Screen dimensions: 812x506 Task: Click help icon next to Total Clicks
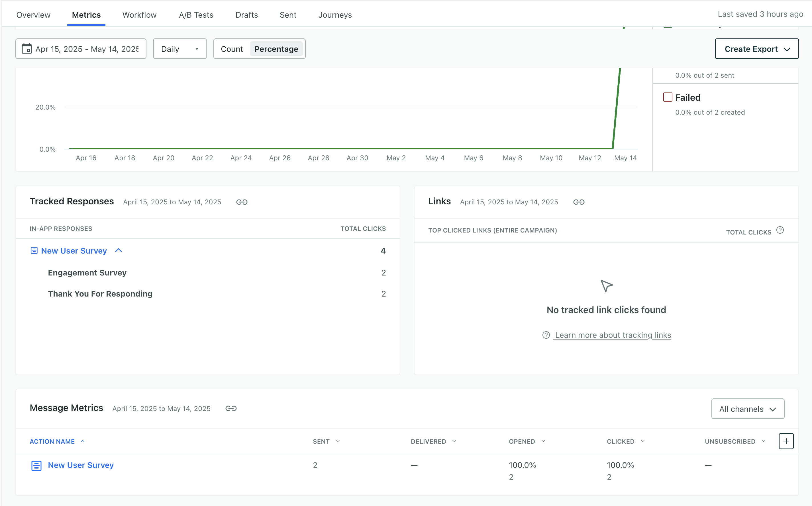click(x=780, y=230)
